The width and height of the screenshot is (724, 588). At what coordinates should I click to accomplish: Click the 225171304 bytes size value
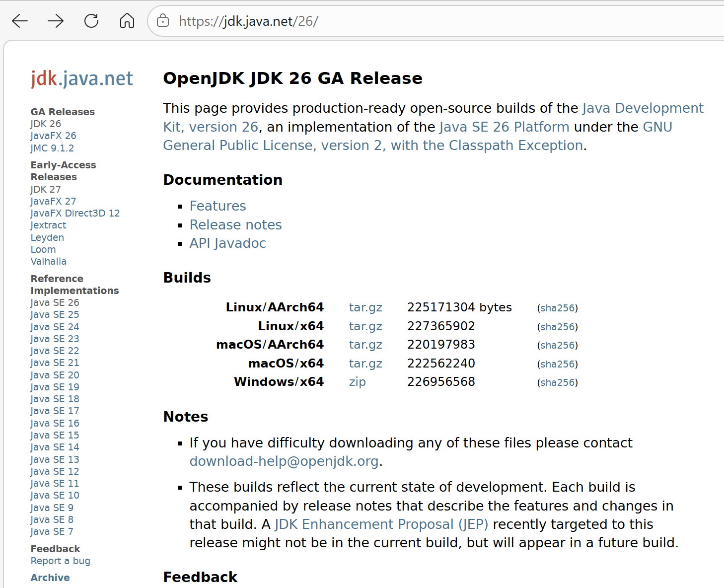tap(459, 307)
